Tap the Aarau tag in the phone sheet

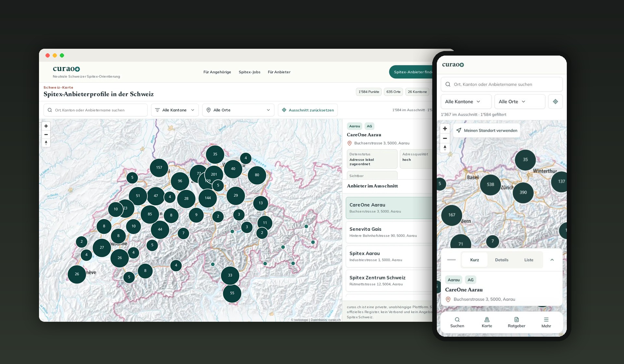pos(454,280)
